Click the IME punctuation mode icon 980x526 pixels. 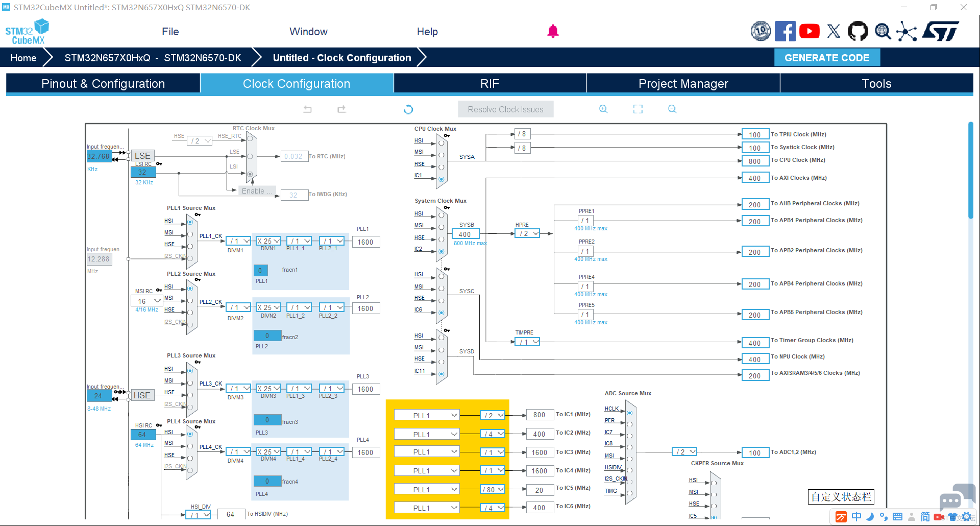pyautogui.click(x=884, y=517)
